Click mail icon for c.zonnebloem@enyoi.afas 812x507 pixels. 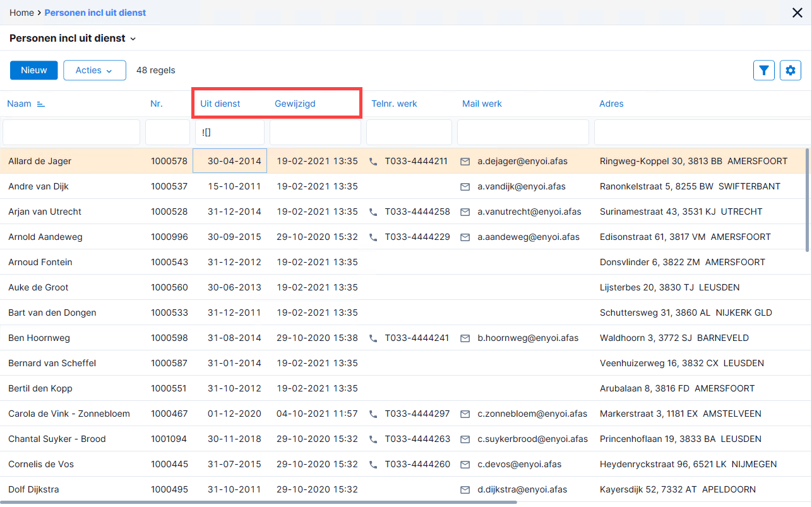[x=465, y=414]
